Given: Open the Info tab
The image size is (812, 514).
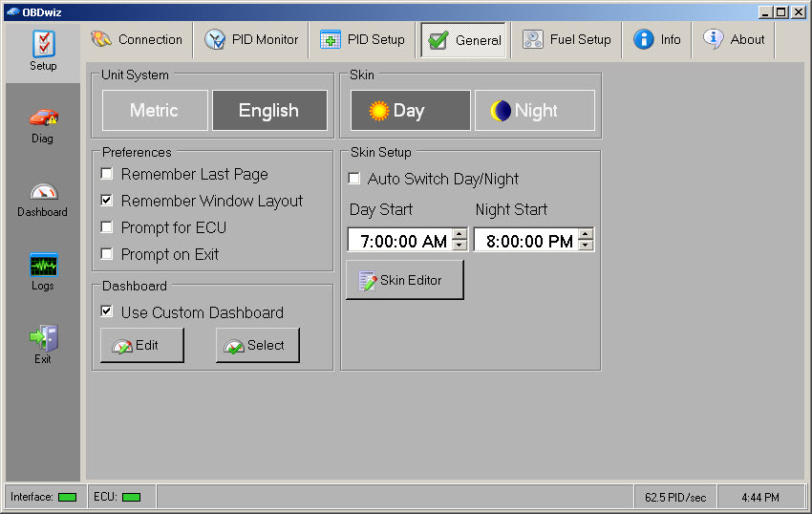Looking at the screenshot, I should coord(657,40).
